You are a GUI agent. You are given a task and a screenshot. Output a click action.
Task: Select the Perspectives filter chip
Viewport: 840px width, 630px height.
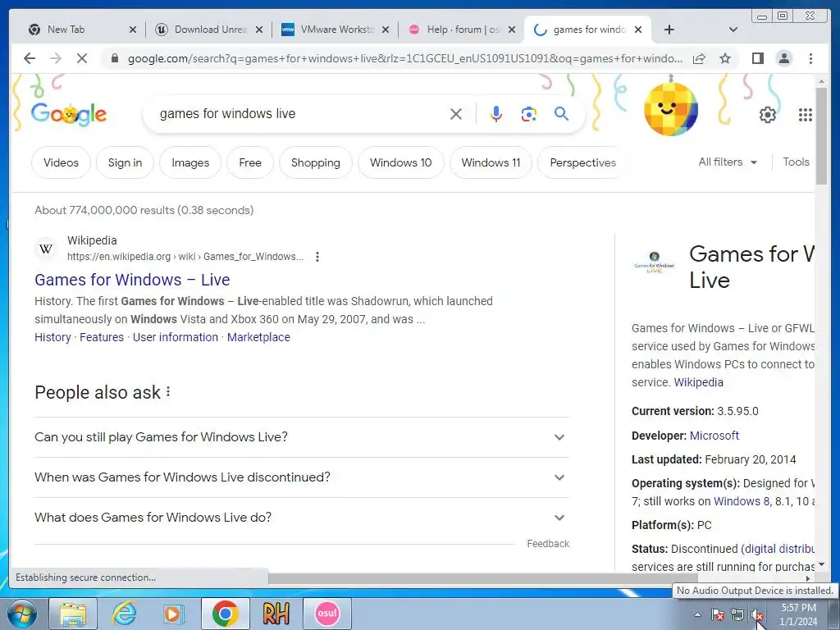pyautogui.click(x=582, y=162)
